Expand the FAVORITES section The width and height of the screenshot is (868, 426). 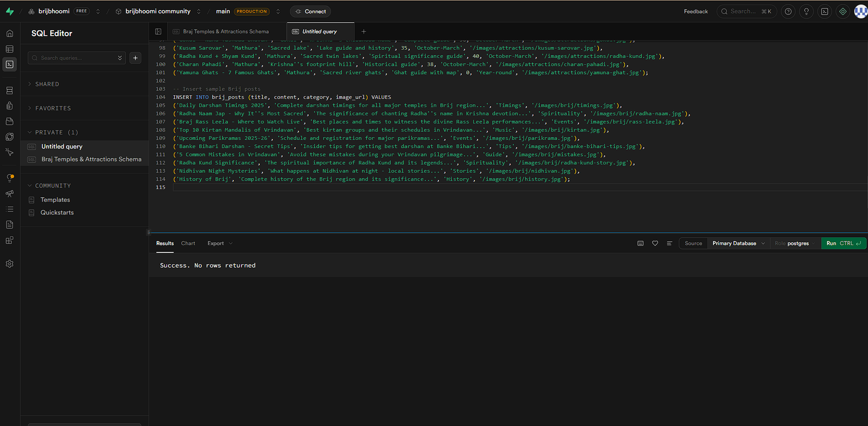pyautogui.click(x=53, y=108)
